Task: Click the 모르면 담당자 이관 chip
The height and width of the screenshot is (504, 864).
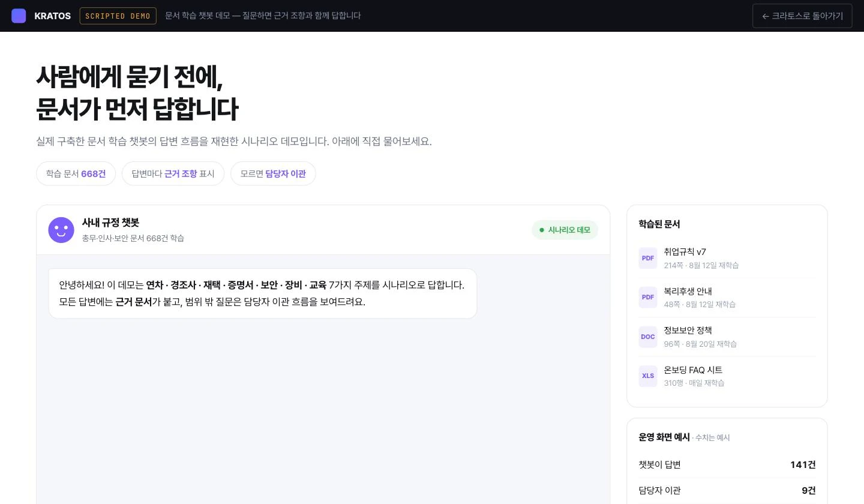Action: click(x=273, y=173)
